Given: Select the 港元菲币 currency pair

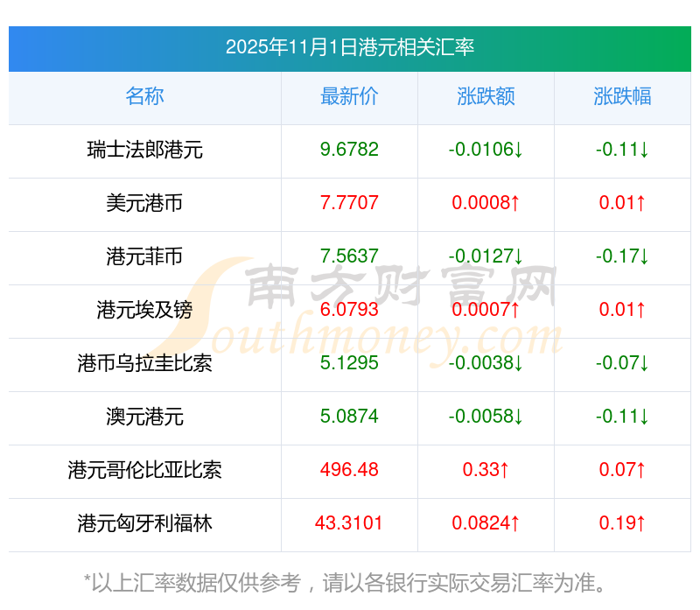Looking at the screenshot, I should [144, 256].
